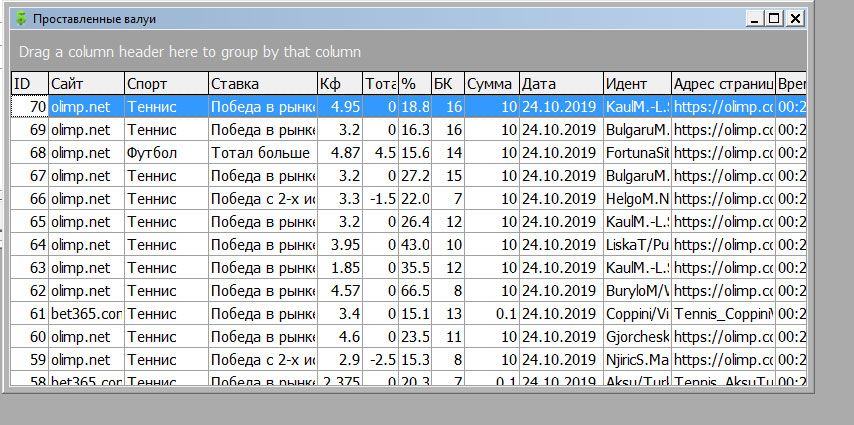The width and height of the screenshot is (854, 425).
Task: Select the row with ID 66
Action: (29, 199)
